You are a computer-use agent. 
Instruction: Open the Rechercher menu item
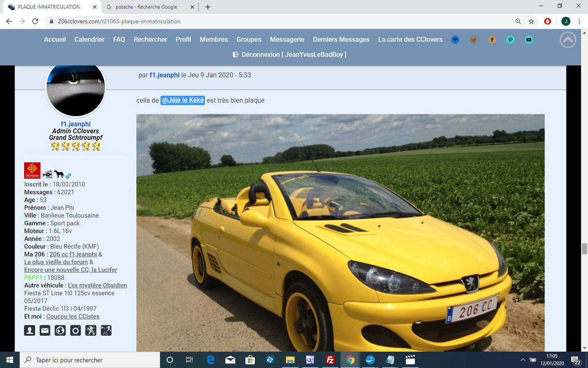pos(150,39)
